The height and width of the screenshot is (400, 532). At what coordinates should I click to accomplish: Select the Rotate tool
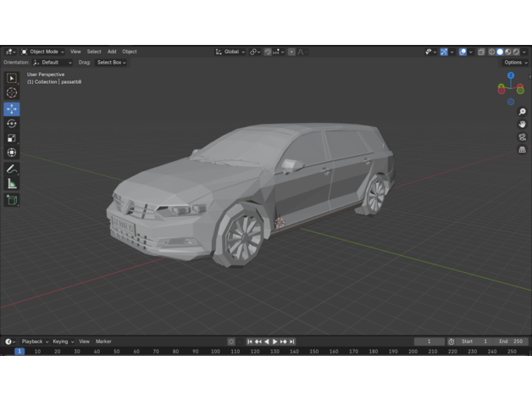[12, 124]
